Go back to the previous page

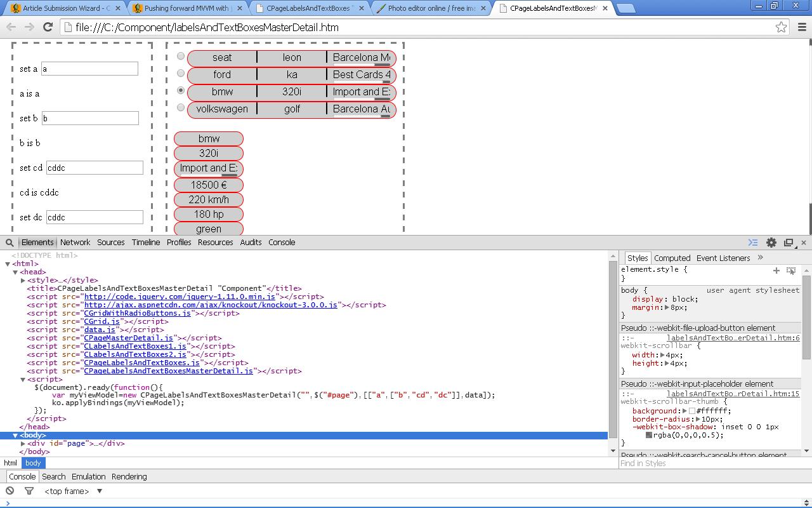(x=11, y=27)
